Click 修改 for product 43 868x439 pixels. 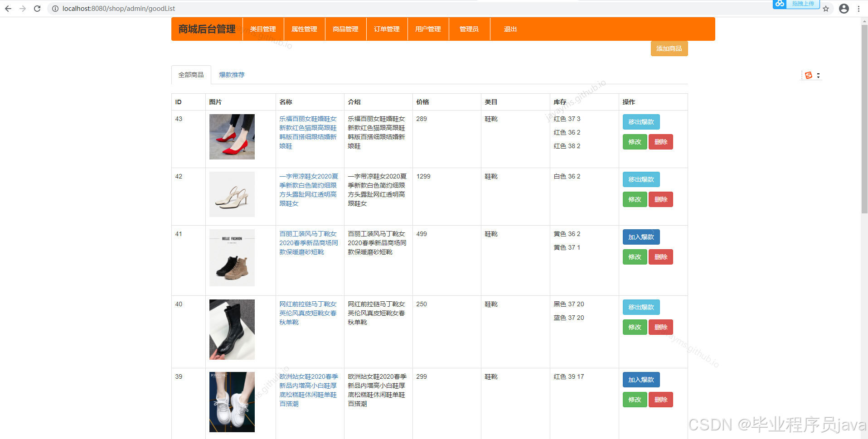[635, 142]
